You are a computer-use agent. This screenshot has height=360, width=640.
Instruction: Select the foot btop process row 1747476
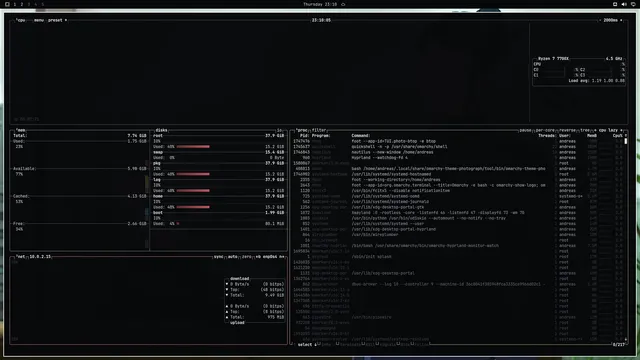[x=459, y=141]
